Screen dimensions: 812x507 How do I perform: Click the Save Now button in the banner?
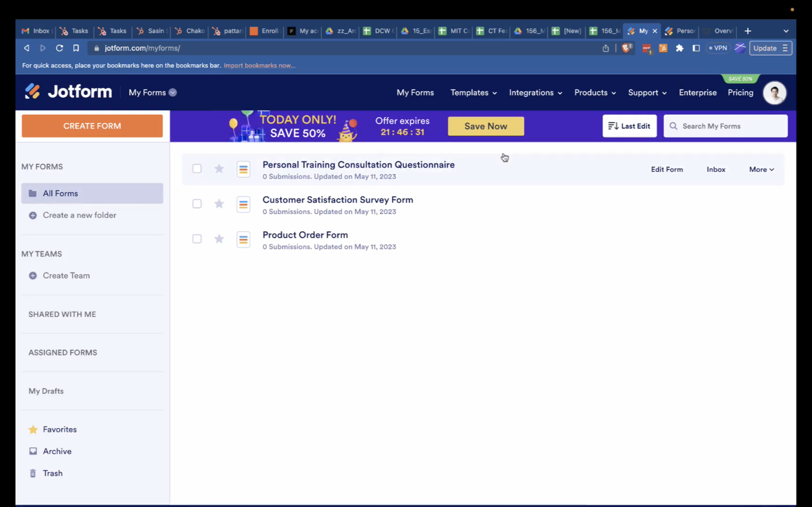pyautogui.click(x=486, y=127)
